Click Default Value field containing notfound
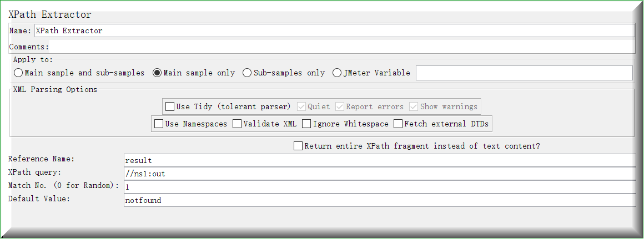The width and height of the screenshot is (644, 239). [380, 201]
